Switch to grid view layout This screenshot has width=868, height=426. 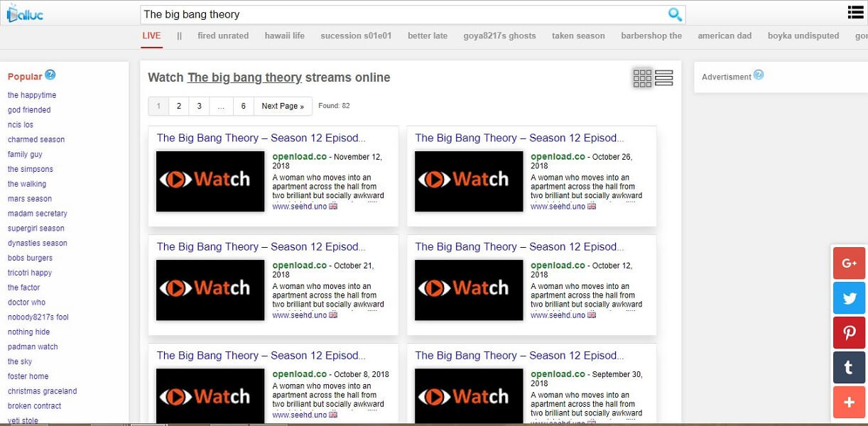pos(642,78)
